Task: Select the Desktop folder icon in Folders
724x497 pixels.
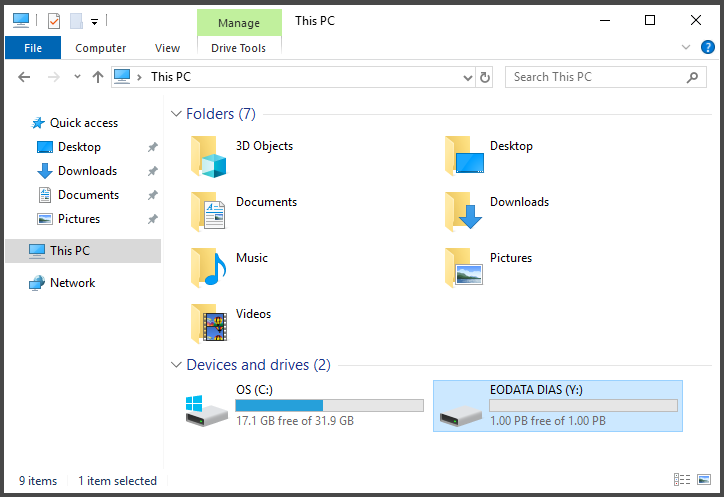Action: tap(465, 156)
